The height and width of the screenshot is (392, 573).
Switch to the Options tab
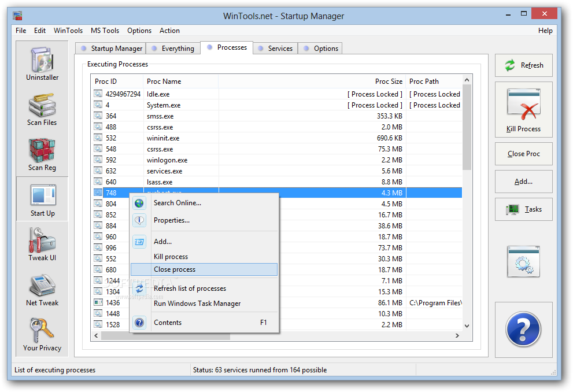pyautogui.click(x=320, y=48)
